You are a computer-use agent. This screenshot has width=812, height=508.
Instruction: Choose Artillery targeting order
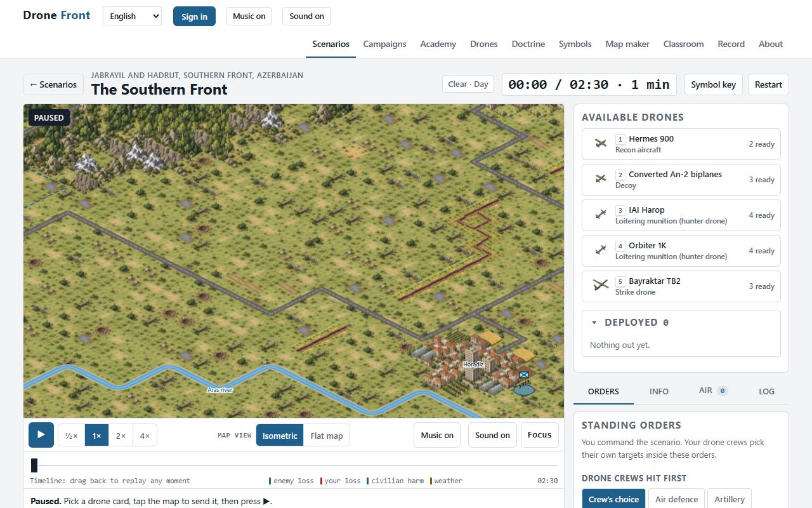tap(730, 499)
